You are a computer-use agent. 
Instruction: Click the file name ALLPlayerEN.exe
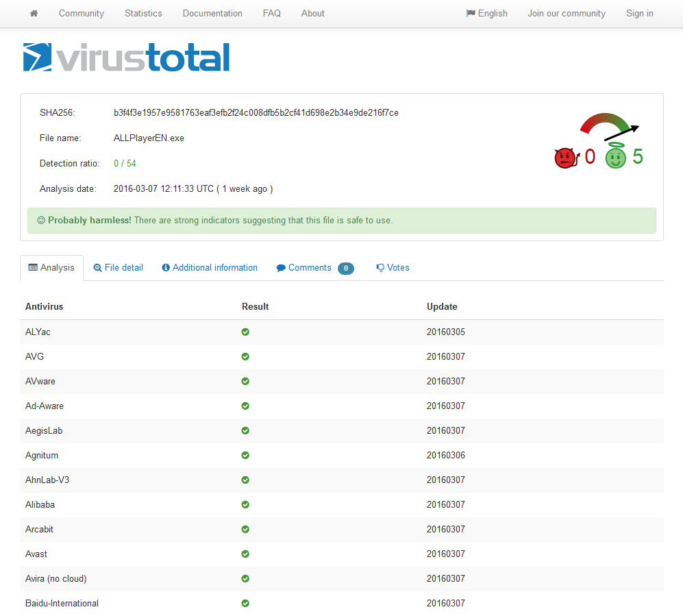(x=149, y=138)
